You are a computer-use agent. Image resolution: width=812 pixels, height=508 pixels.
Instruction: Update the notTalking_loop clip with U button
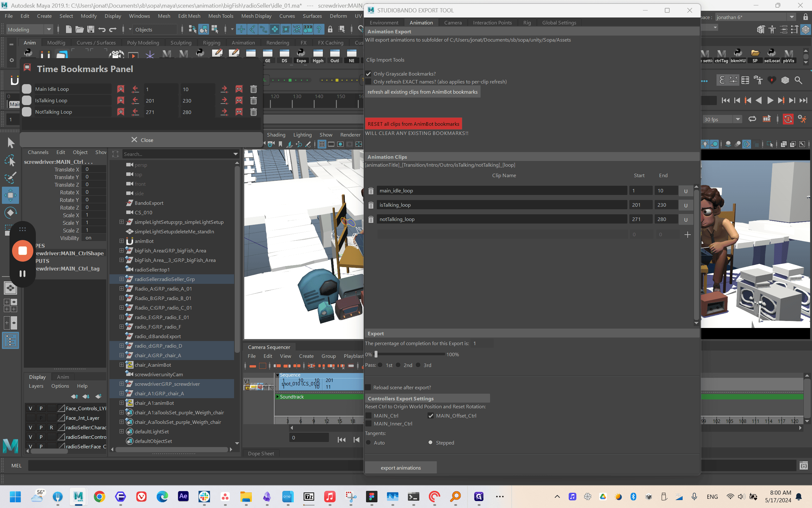pos(685,219)
